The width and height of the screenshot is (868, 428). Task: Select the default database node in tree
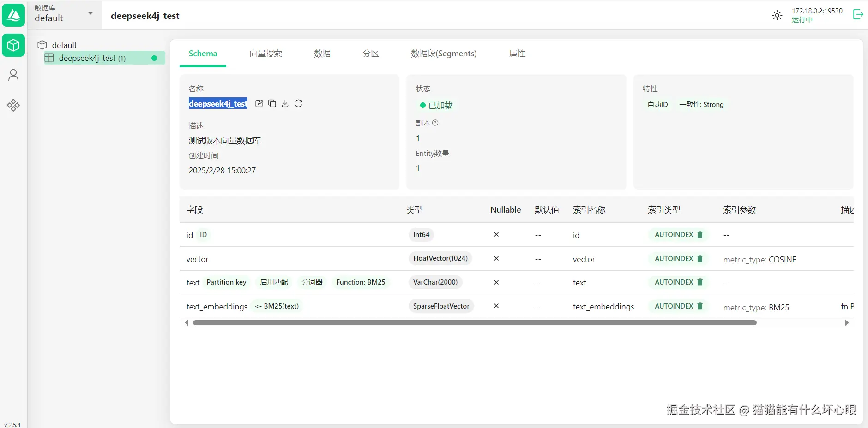(64, 45)
